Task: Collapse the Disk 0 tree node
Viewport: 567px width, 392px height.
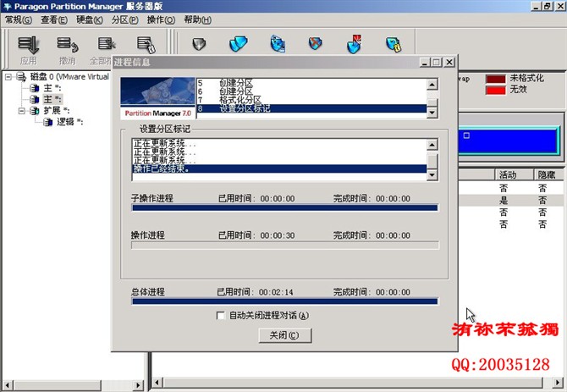Action: [8, 77]
